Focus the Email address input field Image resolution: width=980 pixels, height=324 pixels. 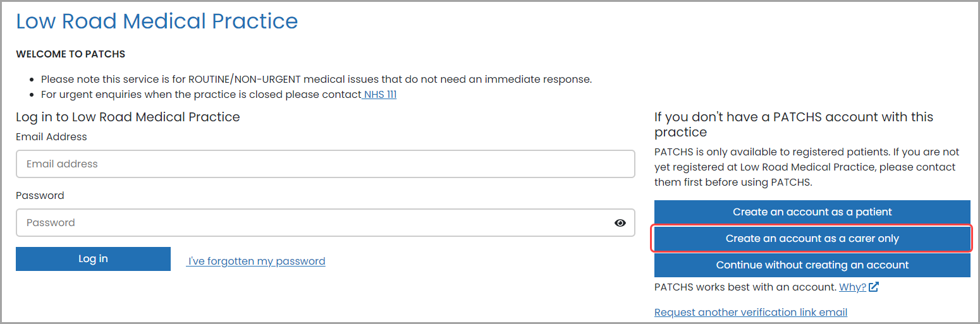(325, 164)
